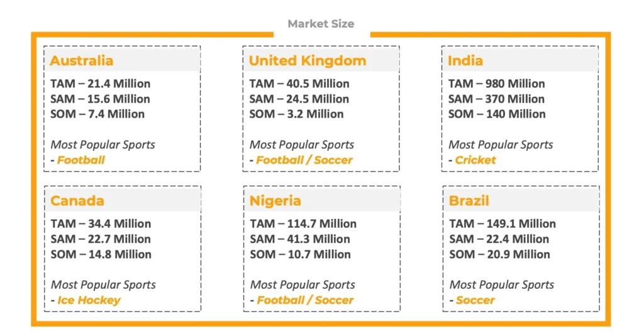Image resolution: width=644 pixels, height=336 pixels.
Task: Select India's TAM – 980 Million line
Action: (x=497, y=84)
